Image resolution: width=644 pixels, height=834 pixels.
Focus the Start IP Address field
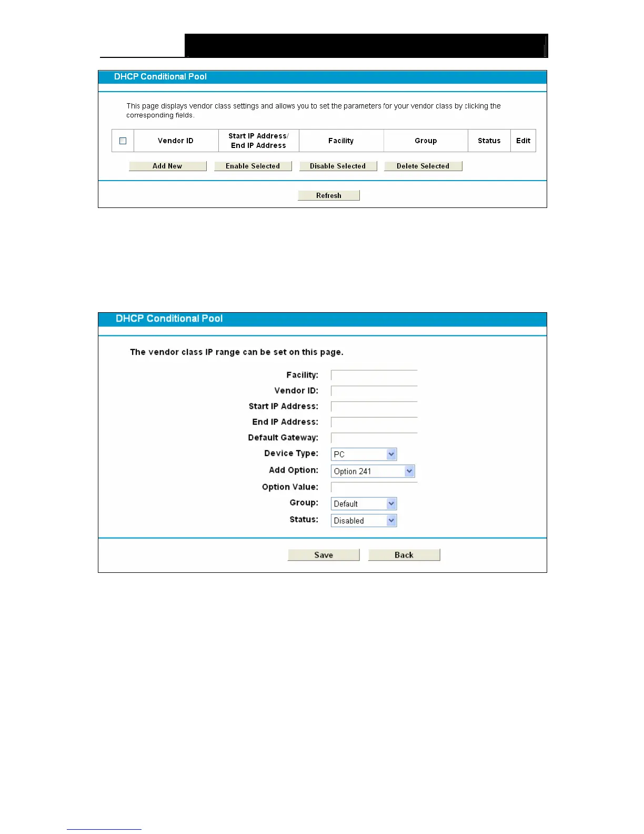374,406
